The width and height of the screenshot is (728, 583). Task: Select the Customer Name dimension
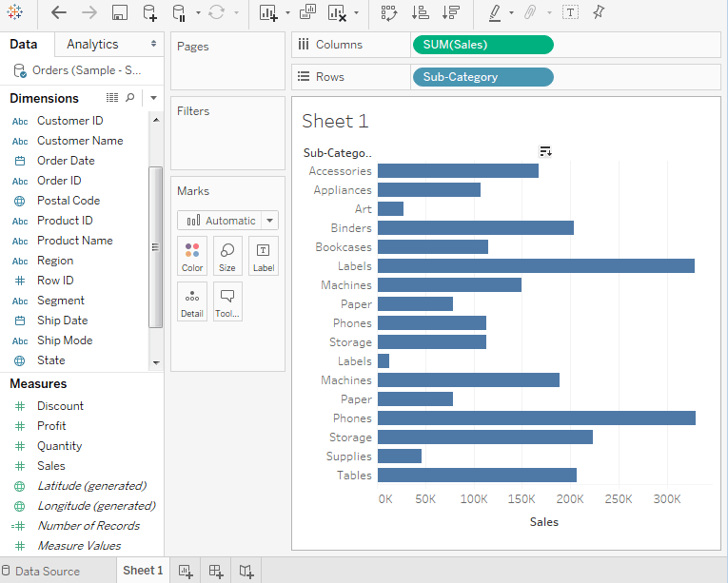pyautogui.click(x=80, y=141)
